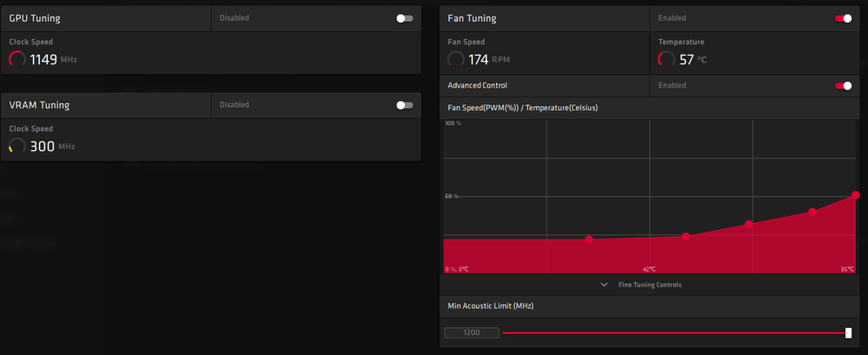The image size is (868, 355).
Task: Click the 174 RPM fan speed value
Action: [x=478, y=60]
